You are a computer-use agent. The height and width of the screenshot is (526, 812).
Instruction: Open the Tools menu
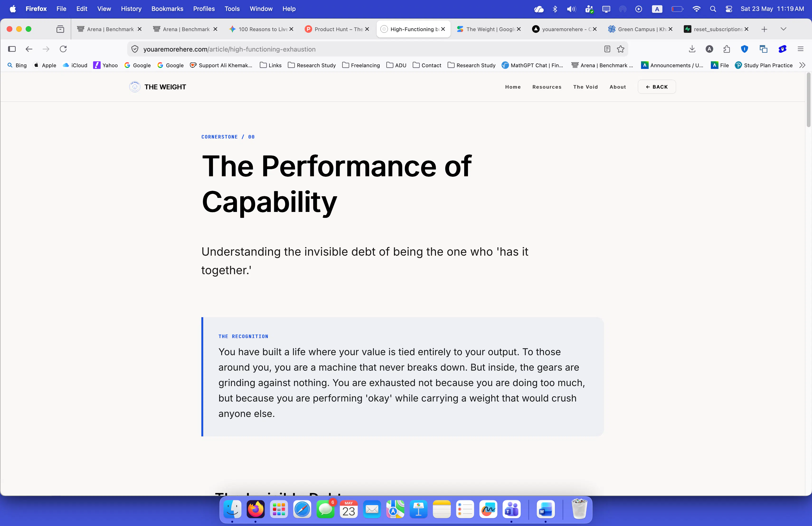click(x=232, y=9)
